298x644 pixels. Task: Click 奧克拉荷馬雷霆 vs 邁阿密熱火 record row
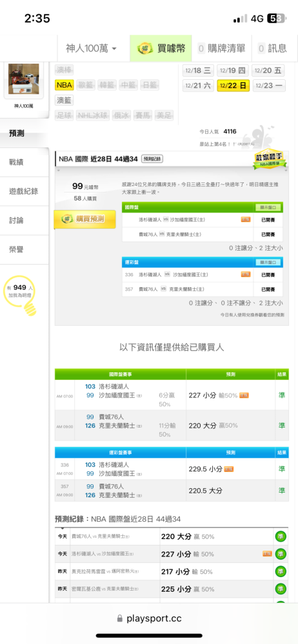click(x=172, y=571)
